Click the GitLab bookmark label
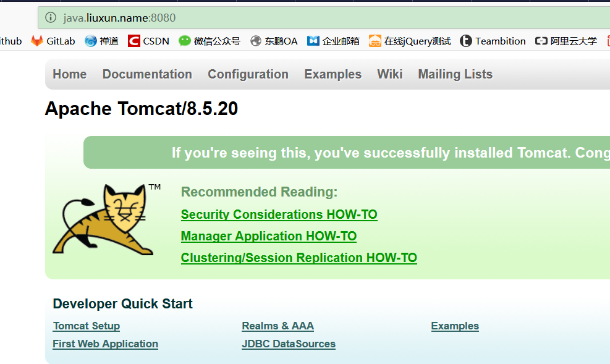The height and width of the screenshot is (364, 610). pos(61,41)
